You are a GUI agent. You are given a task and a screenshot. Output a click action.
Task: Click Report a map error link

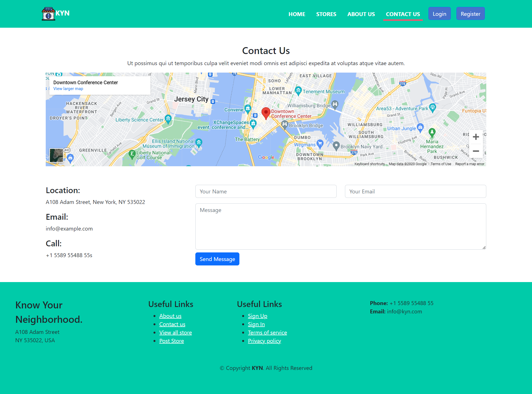click(470, 164)
